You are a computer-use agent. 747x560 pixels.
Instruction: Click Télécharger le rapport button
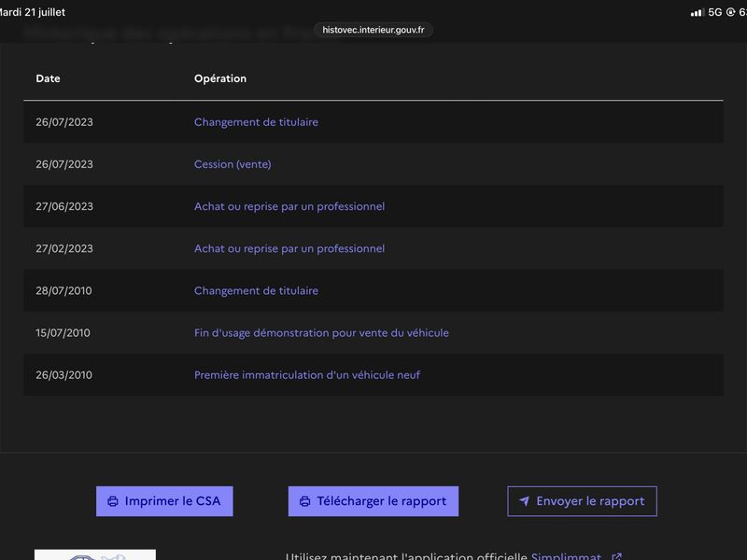(373, 501)
